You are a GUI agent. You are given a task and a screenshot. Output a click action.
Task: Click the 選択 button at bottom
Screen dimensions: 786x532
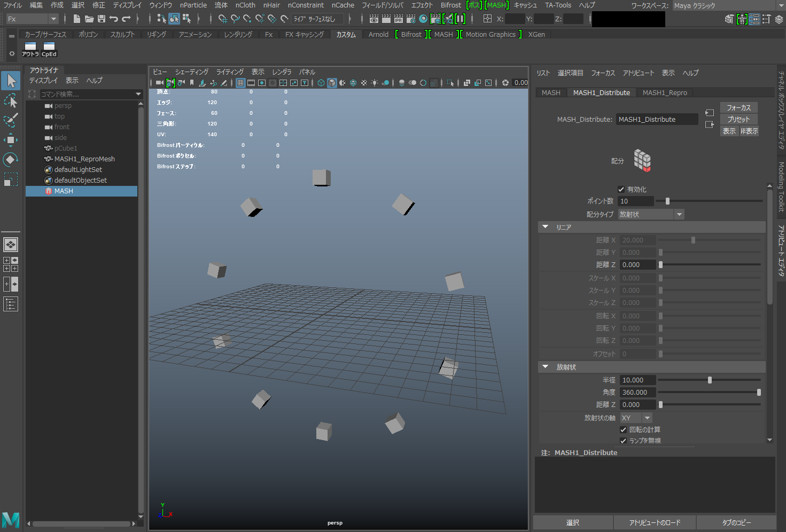(x=573, y=522)
